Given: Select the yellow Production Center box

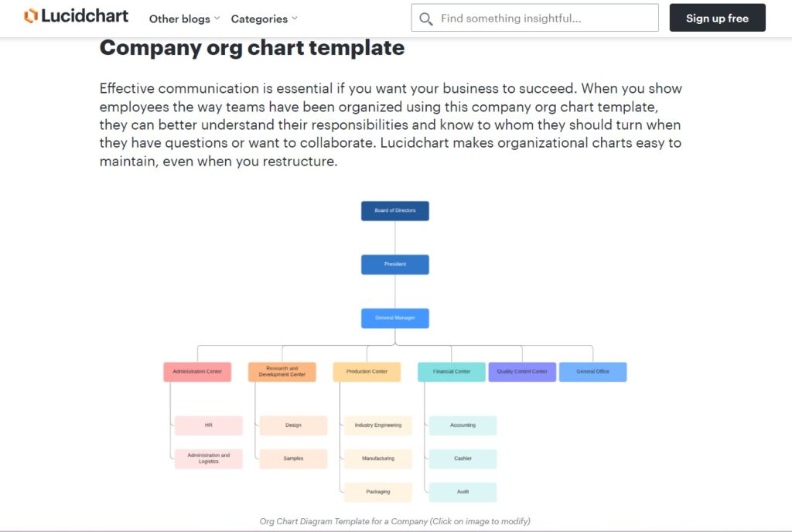Looking at the screenshot, I should (367, 371).
